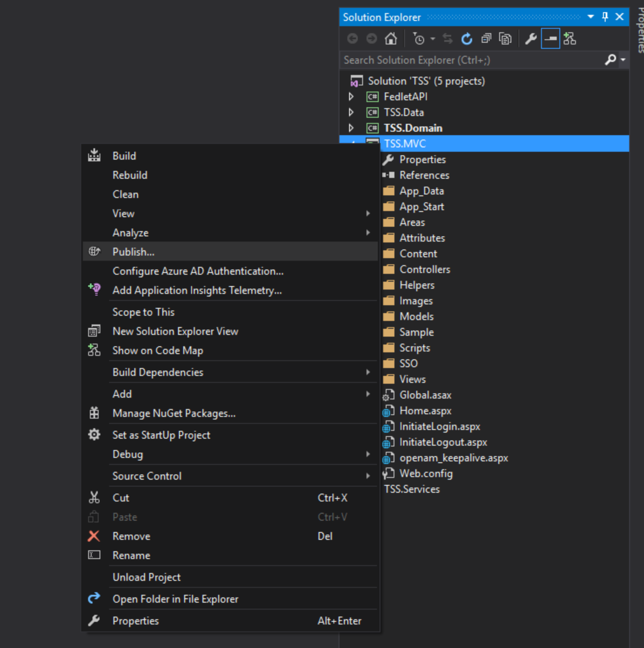Select the Views folder

[x=412, y=379]
